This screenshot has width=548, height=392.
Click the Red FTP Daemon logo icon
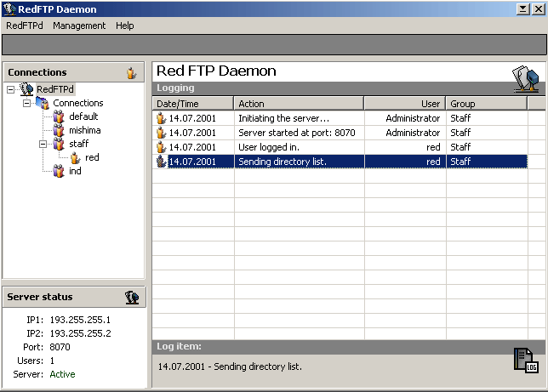[x=524, y=79]
